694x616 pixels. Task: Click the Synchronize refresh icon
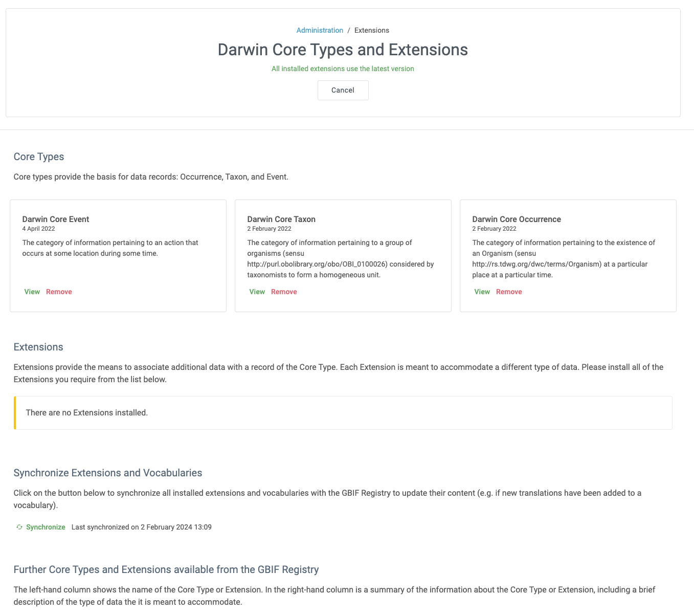[x=19, y=526]
